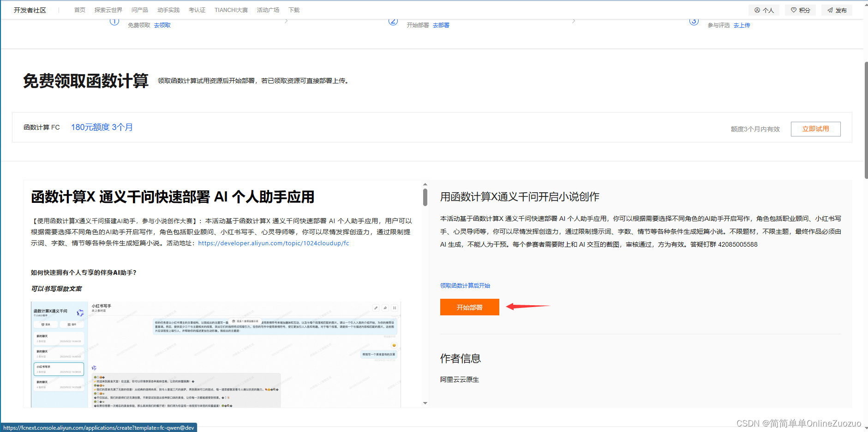Follow the 领取函数计算后开始 link
This screenshot has width=868, height=432.
[465, 286]
